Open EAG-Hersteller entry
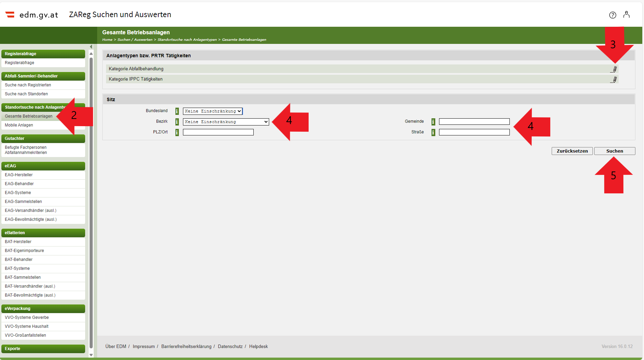Viewport: 644px width, 360px height. coord(43,175)
